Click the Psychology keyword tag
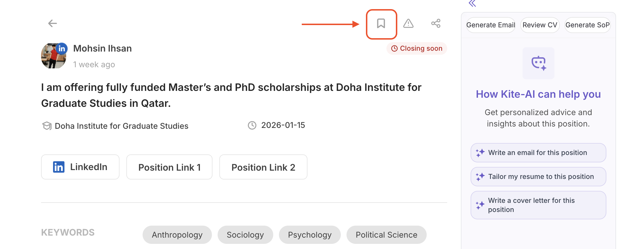Screen dimensions: 644x249 click(x=310, y=235)
